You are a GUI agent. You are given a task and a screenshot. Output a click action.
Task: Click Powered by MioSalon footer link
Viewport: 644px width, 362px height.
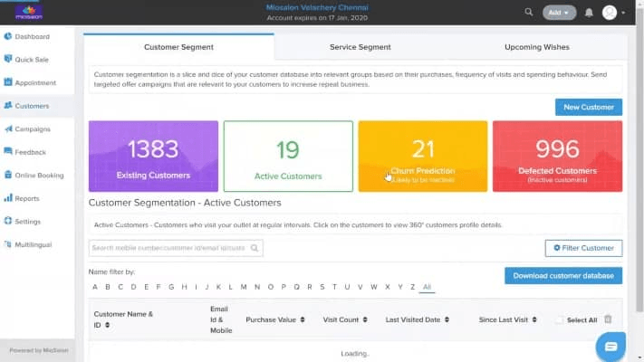click(x=39, y=350)
